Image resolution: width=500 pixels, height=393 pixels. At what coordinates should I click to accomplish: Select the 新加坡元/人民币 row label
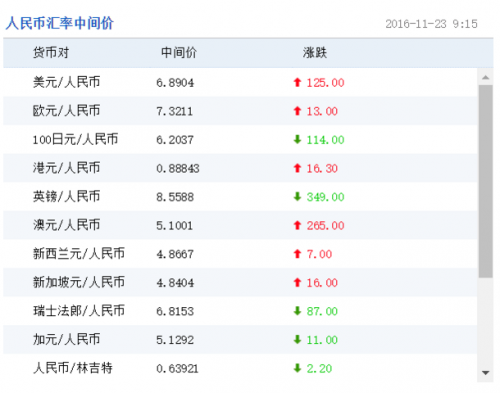79,283
